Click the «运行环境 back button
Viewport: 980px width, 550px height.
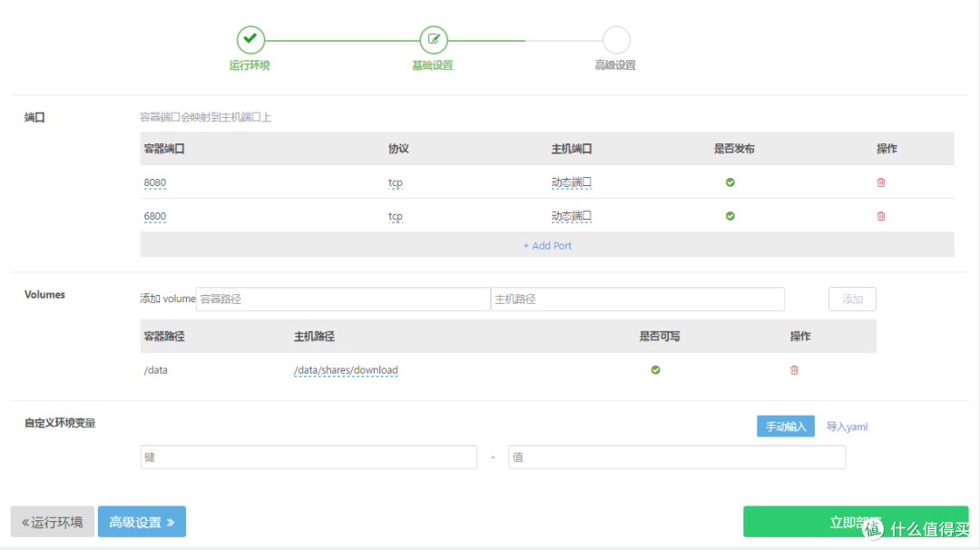coord(51,521)
